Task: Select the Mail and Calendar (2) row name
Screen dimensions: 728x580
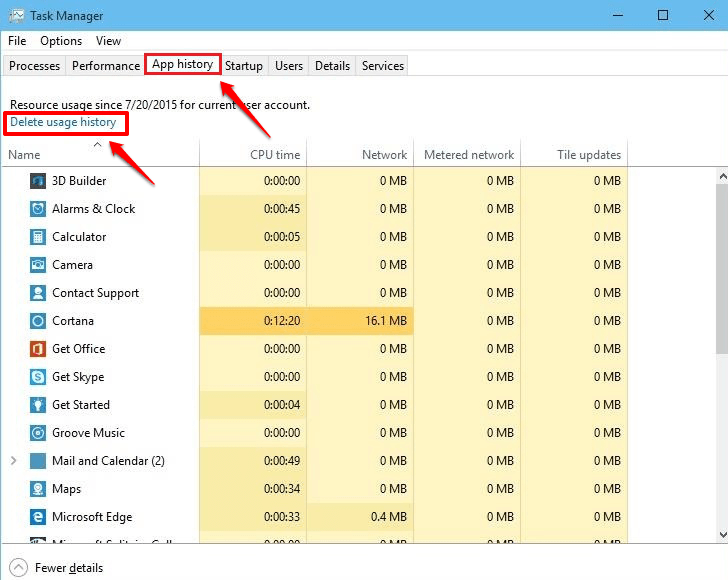Action: [x=108, y=461]
